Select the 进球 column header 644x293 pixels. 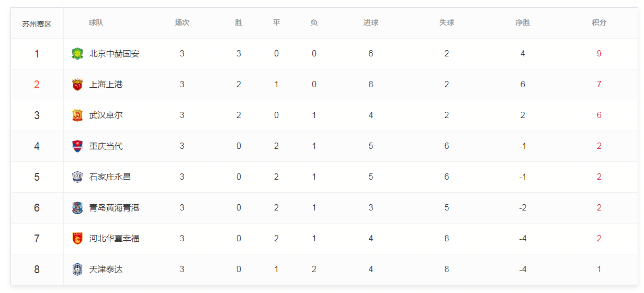point(371,23)
